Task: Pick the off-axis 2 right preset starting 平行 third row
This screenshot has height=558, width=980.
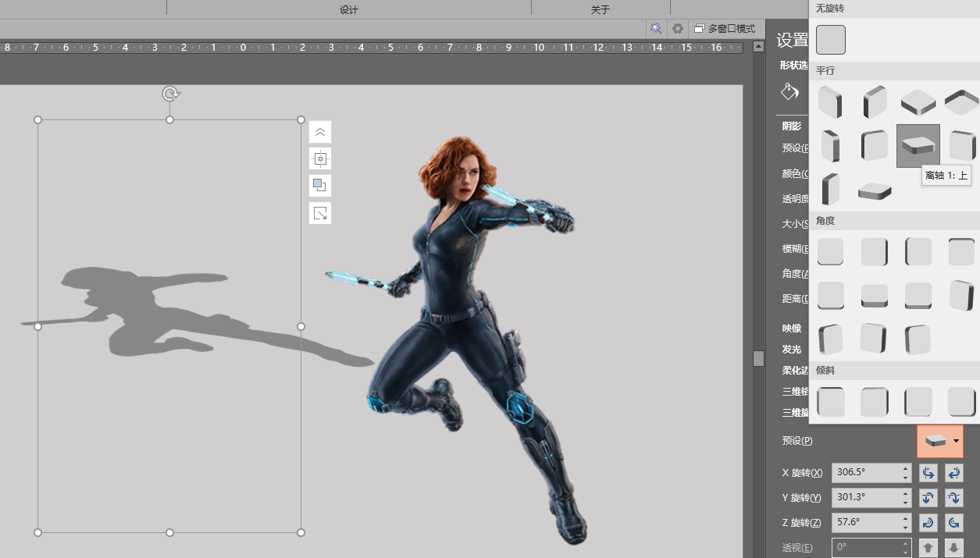Action: tap(830, 189)
